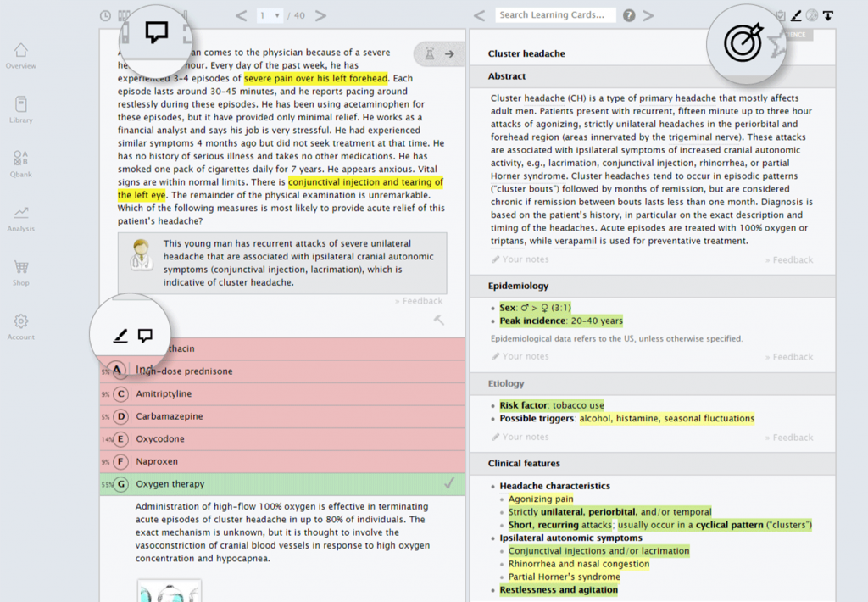This screenshot has height=602, width=868.
Task: Click highlighted text 'severe pain over his left forehead'
Action: pyautogui.click(x=316, y=78)
